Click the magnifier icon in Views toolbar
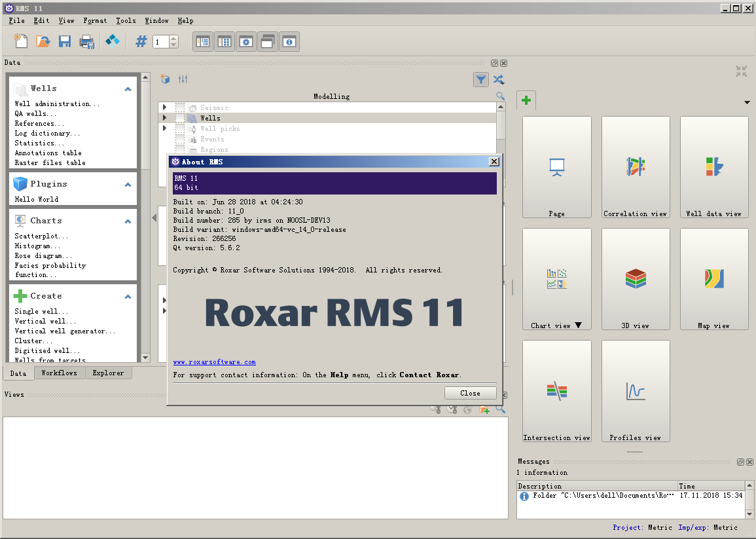The width and height of the screenshot is (756, 539). pyautogui.click(x=501, y=409)
